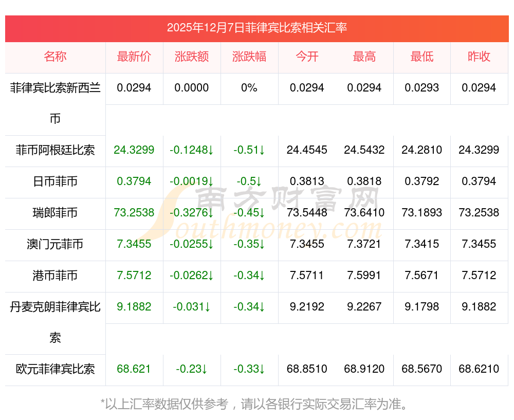Click the change value -0.0019↓

point(191,181)
